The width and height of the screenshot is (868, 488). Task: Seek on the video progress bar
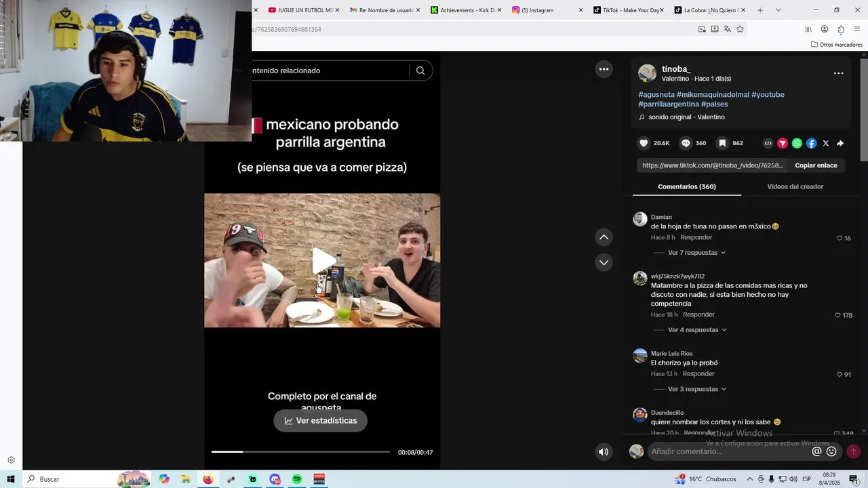[x=300, y=451]
